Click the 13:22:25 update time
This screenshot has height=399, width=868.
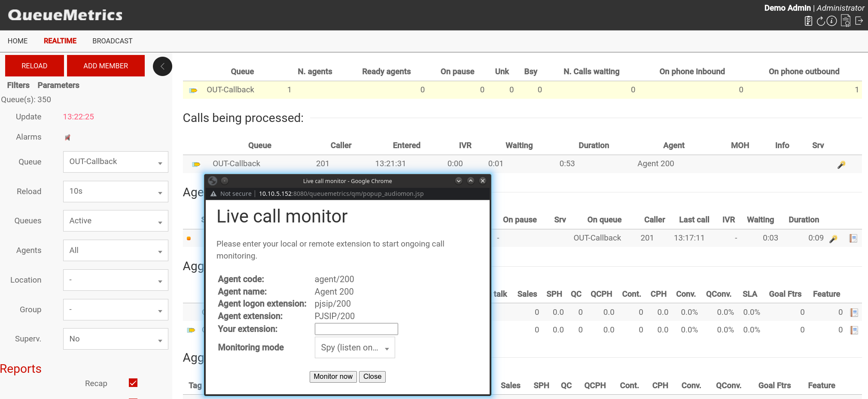click(79, 117)
